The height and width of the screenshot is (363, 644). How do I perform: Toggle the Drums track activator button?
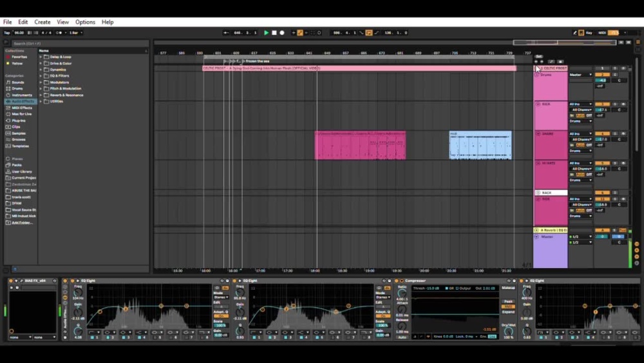point(602,75)
